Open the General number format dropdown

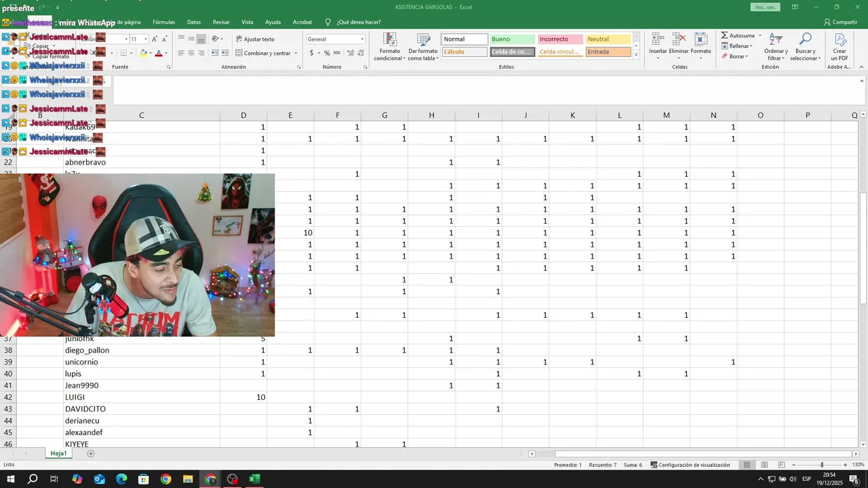tap(362, 39)
